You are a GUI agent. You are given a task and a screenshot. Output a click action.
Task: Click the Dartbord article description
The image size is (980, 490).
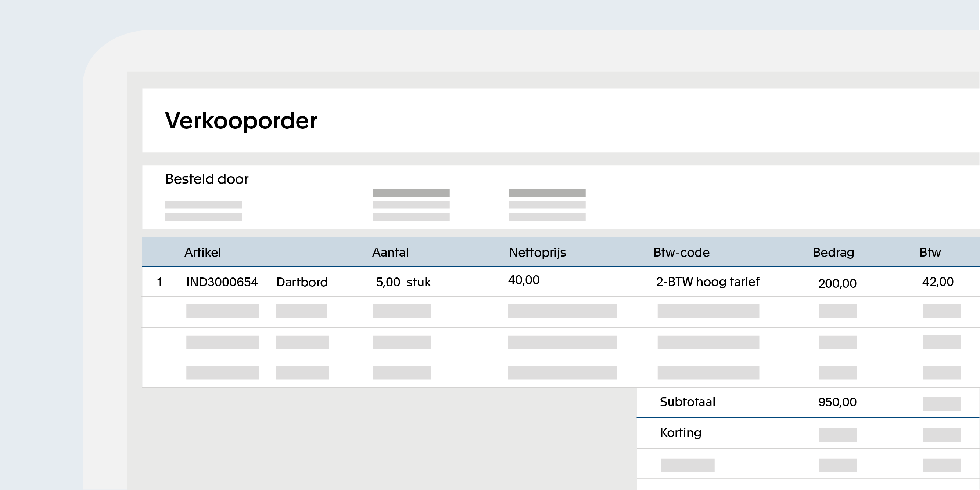[302, 282]
